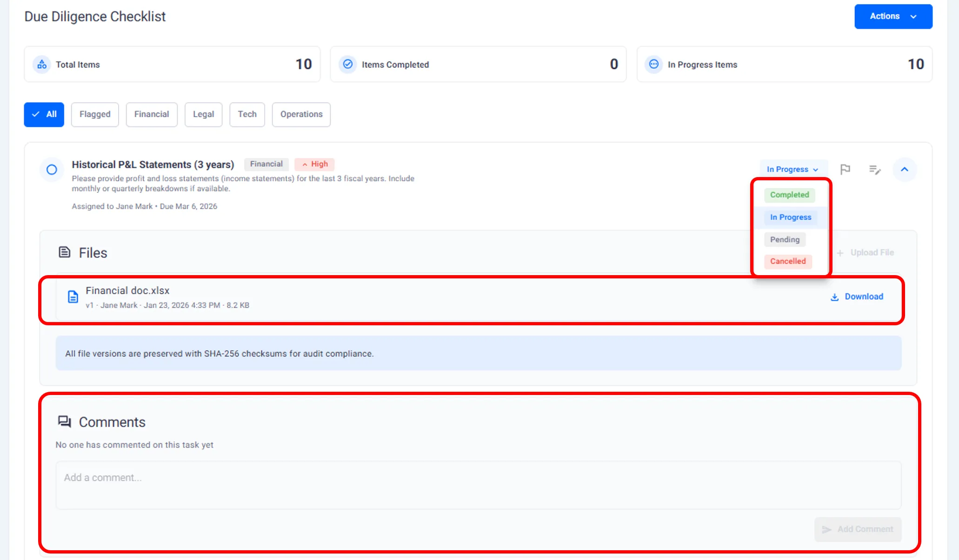959x560 pixels.
Task: Click the Files section document icon
Action: pyautogui.click(x=64, y=252)
